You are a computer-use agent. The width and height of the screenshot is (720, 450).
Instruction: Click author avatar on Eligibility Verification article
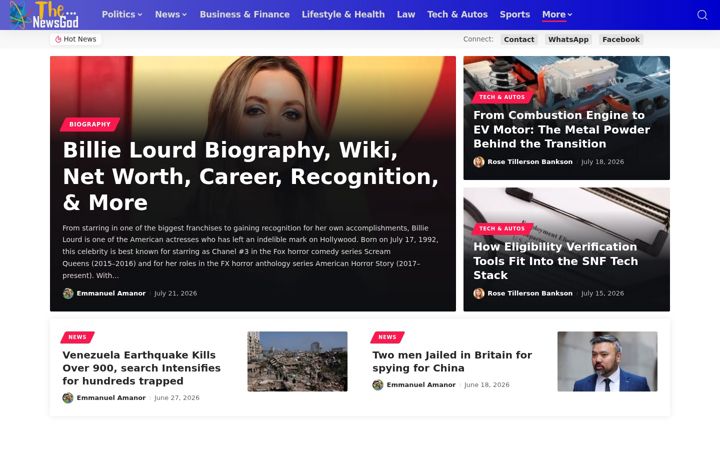point(479,293)
